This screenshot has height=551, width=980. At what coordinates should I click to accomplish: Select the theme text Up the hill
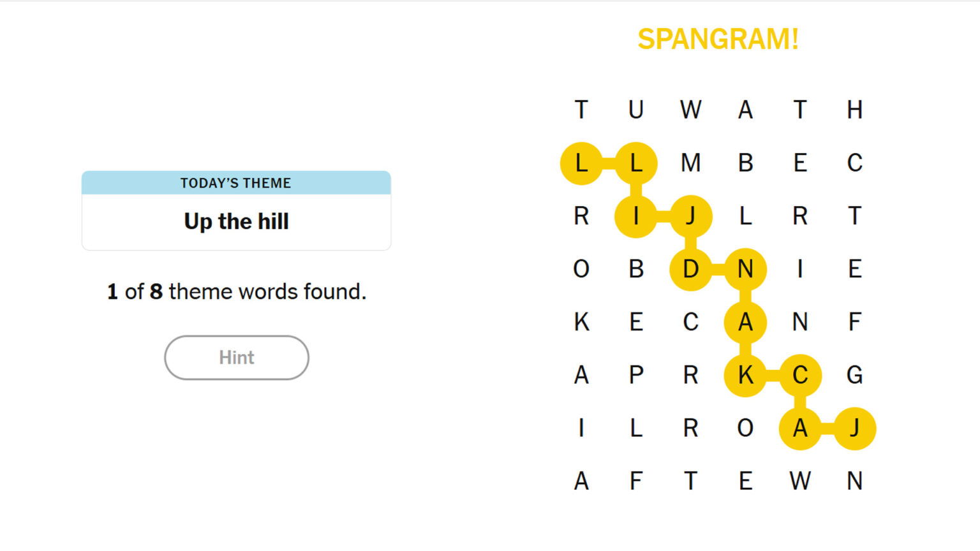236,221
